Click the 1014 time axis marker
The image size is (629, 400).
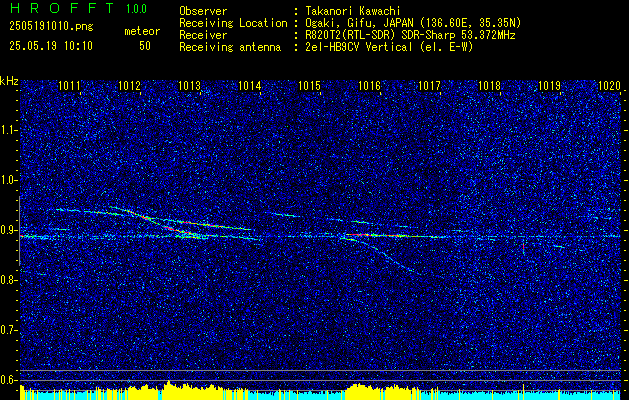pos(249,85)
